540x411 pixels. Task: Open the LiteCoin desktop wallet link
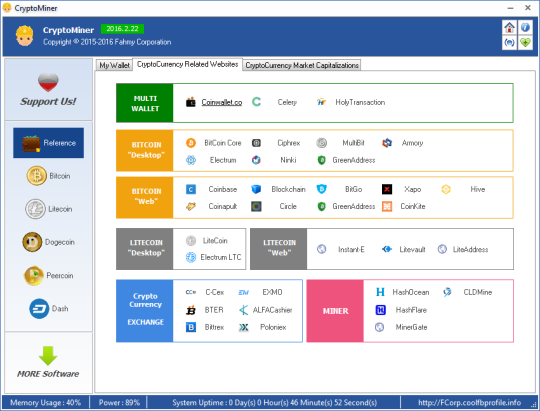click(x=215, y=240)
